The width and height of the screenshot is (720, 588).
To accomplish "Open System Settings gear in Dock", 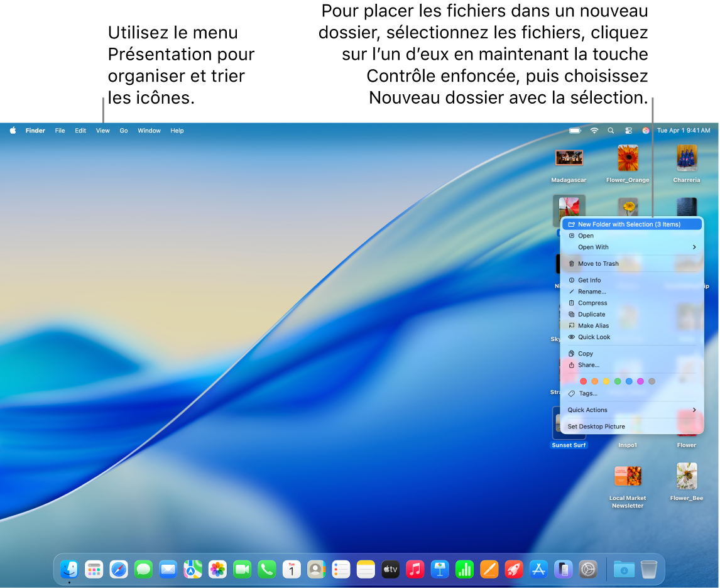I will click(x=587, y=569).
